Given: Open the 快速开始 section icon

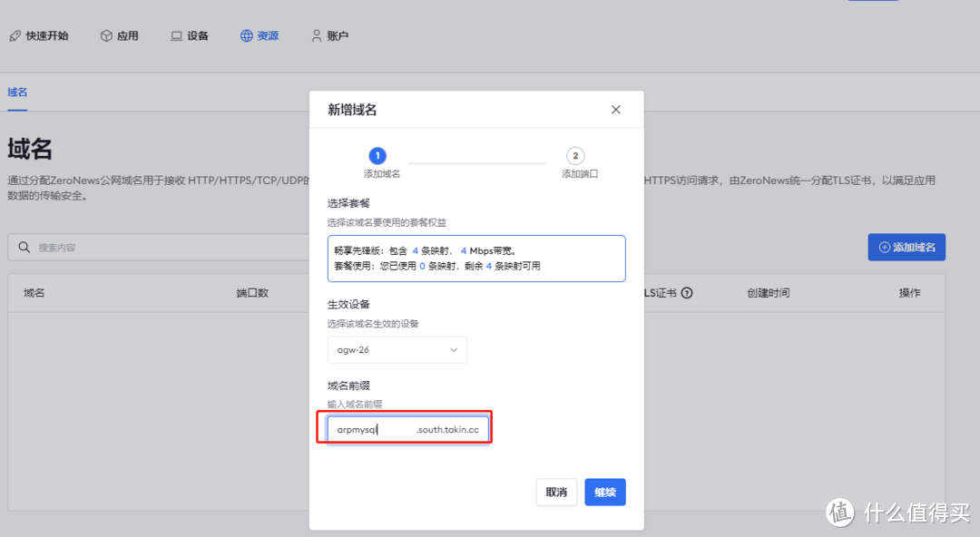Looking at the screenshot, I should pyautogui.click(x=14, y=34).
